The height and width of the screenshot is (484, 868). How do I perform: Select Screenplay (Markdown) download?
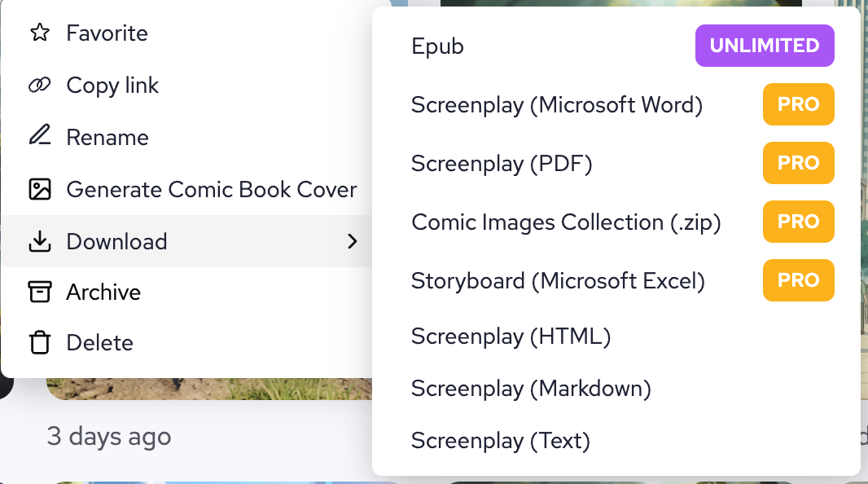(x=531, y=389)
